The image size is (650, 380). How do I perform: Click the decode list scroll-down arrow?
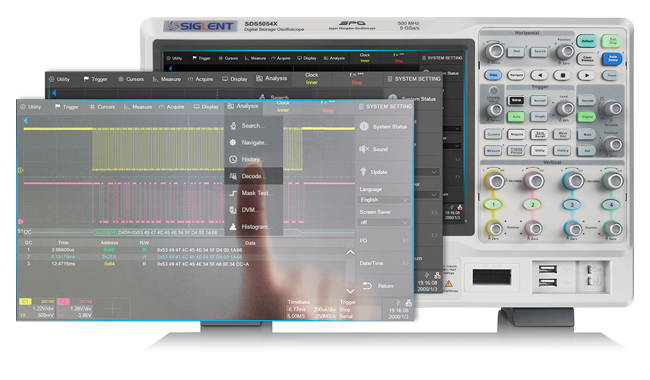click(x=350, y=291)
